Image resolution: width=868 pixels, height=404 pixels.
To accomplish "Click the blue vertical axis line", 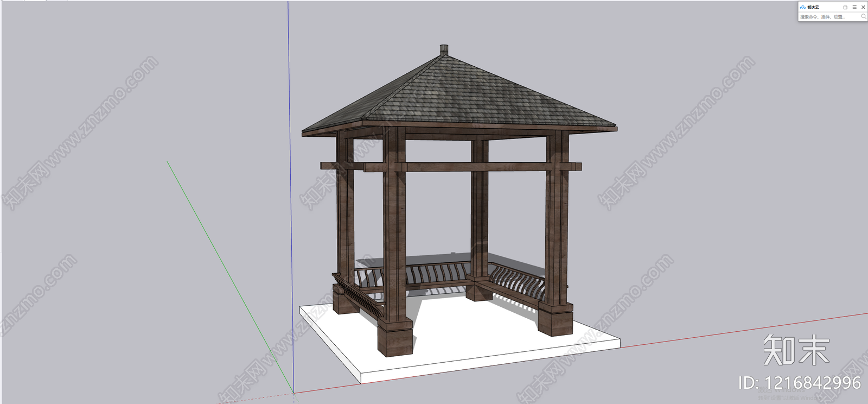I will pos(290,163).
